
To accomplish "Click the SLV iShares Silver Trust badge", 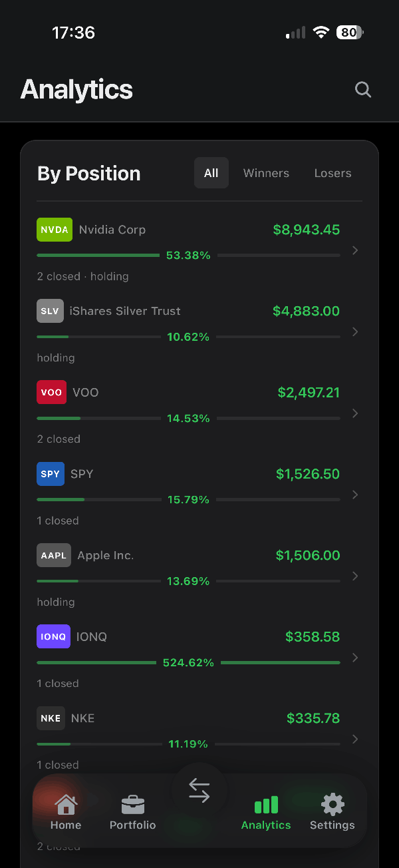I will point(50,310).
